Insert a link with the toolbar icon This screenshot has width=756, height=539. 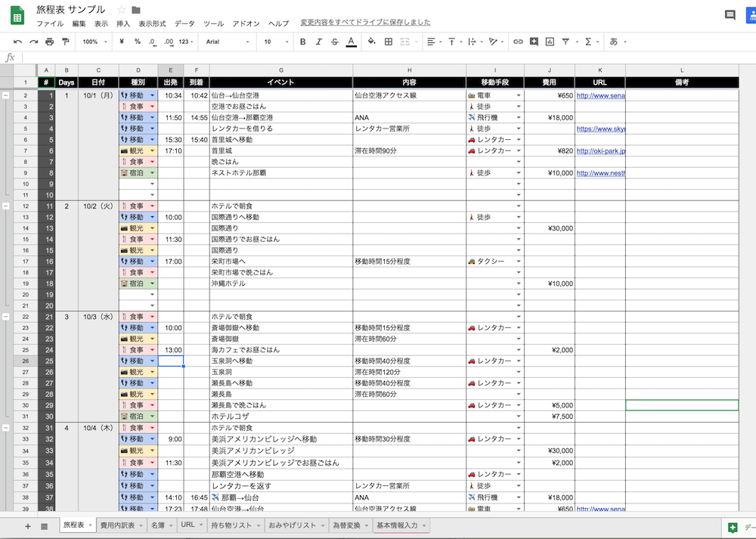pyautogui.click(x=519, y=42)
